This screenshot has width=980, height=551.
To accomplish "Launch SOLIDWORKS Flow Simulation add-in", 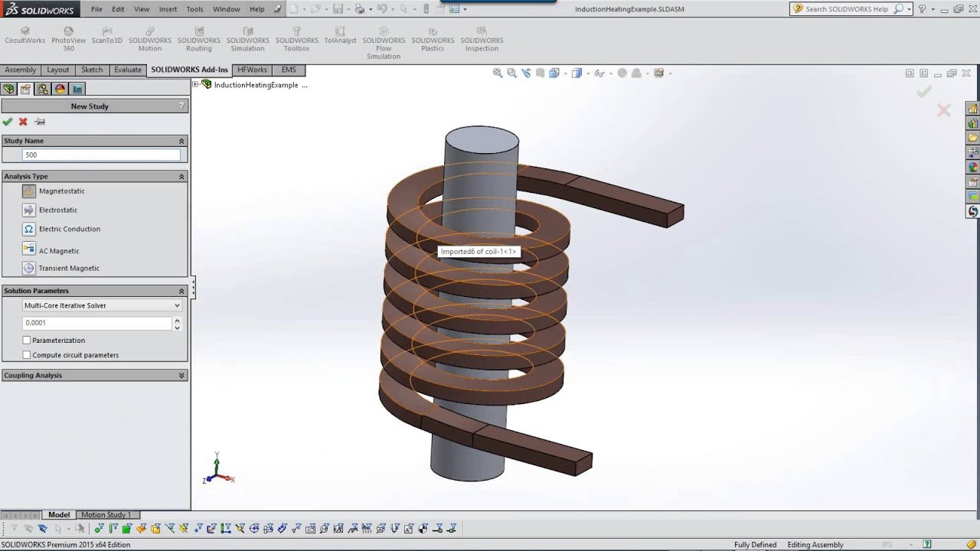I will [x=384, y=43].
